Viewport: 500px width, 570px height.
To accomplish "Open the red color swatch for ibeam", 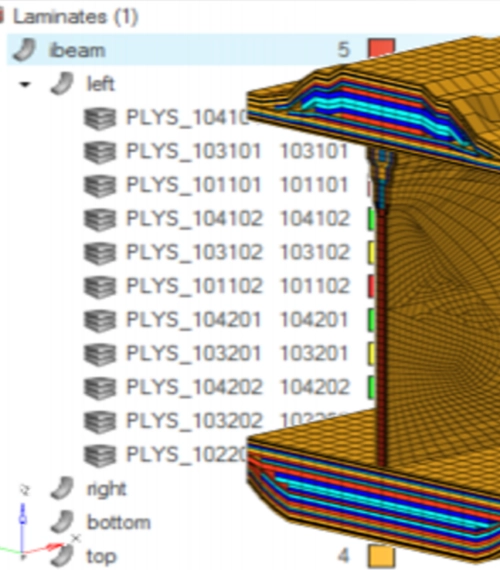I will click(381, 48).
